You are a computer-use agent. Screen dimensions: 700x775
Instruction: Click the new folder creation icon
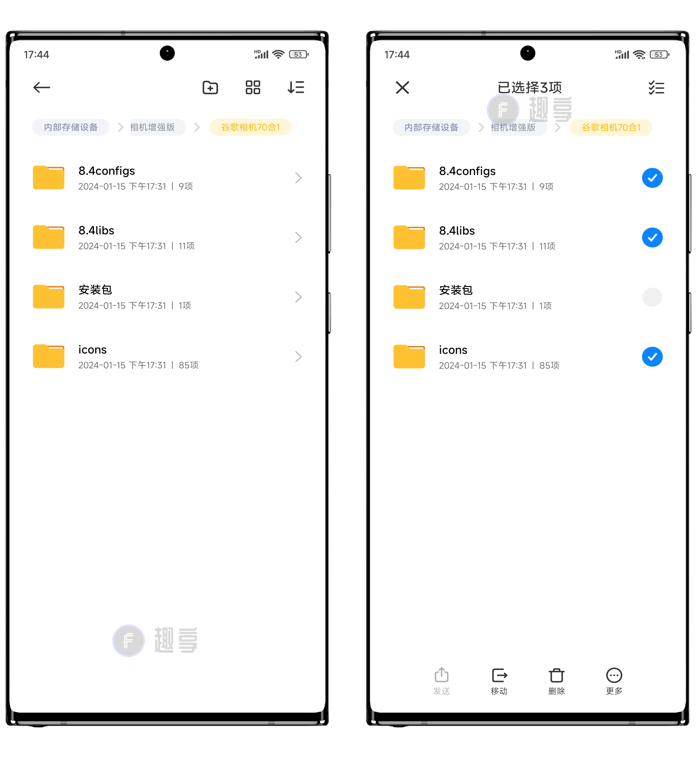[x=210, y=86]
